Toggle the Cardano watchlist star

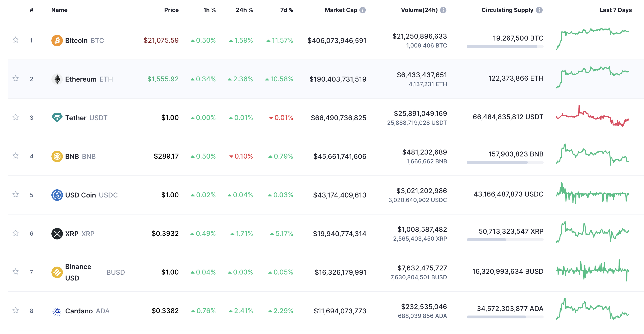coord(16,310)
